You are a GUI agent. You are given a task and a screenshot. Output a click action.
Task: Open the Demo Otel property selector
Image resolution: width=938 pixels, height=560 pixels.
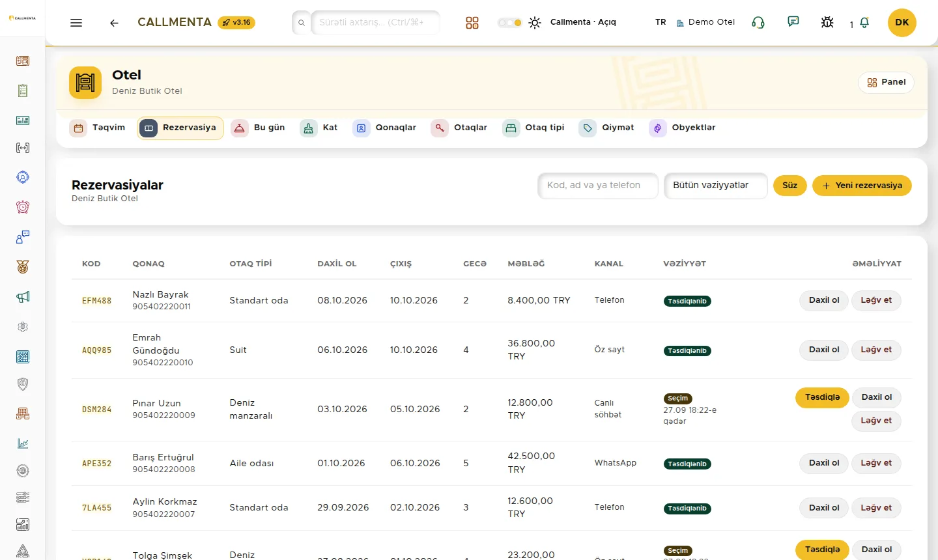coord(705,22)
